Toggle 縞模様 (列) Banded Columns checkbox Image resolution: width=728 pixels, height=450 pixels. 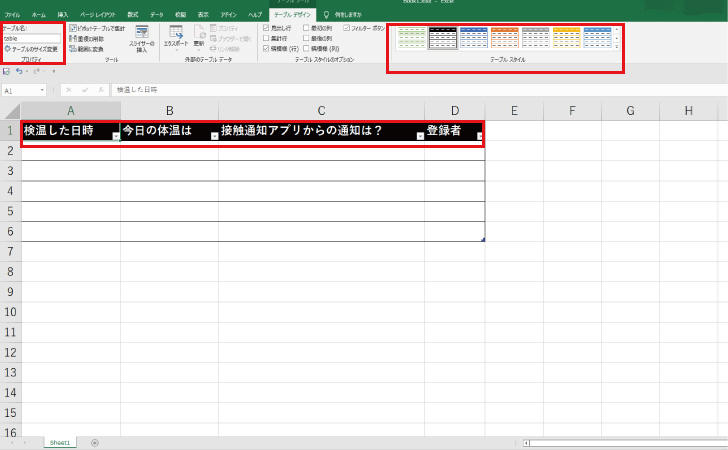[306, 48]
